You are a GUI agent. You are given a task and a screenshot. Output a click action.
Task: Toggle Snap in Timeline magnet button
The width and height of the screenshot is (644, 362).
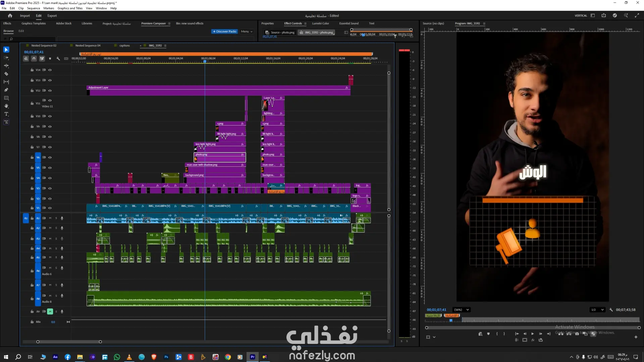(34, 59)
